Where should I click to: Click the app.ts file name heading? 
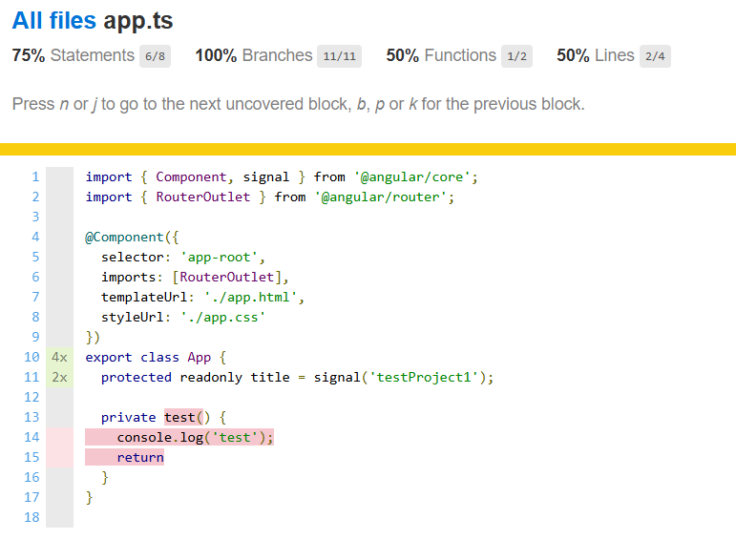(x=138, y=20)
